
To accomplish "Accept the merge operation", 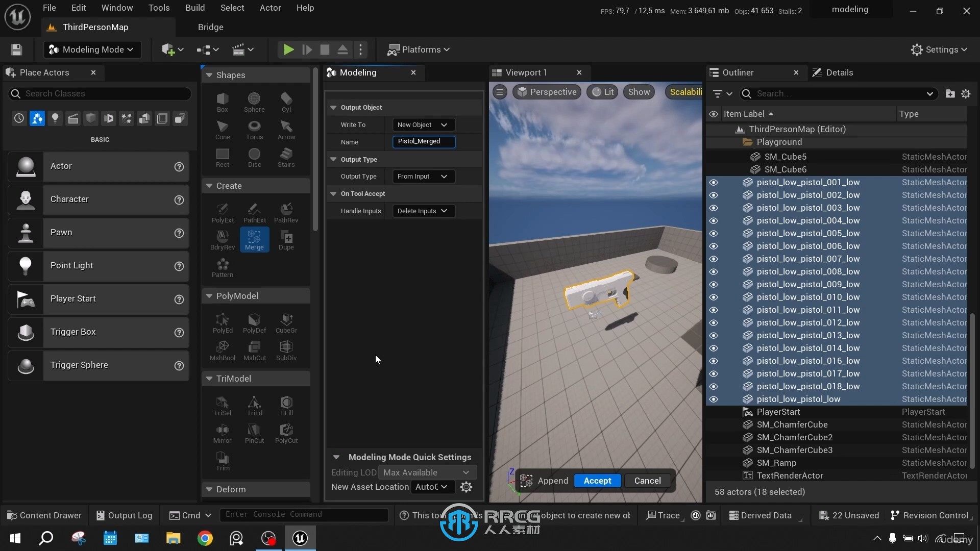I will [x=597, y=481].
